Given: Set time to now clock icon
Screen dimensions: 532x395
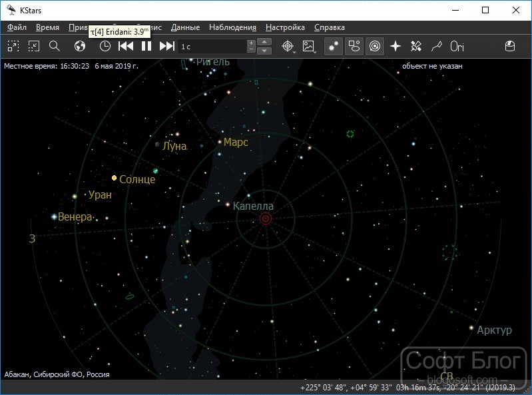Looking at the screenshot, I should coord(105,46).
